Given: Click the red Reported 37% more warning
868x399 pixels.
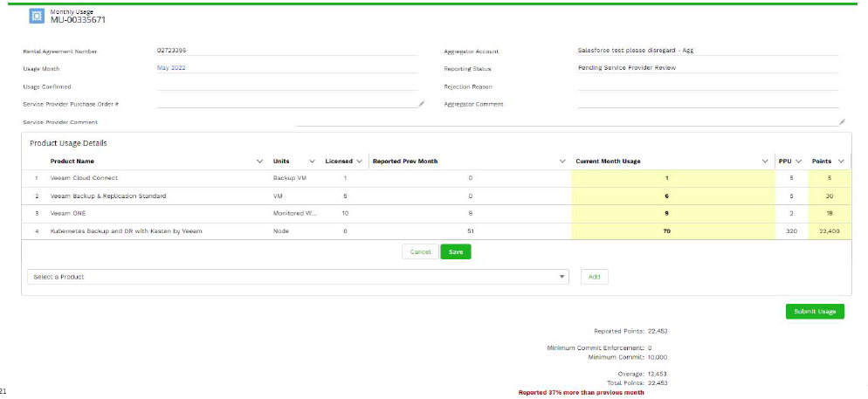Looking at the screenshot, I should point(581,392).
